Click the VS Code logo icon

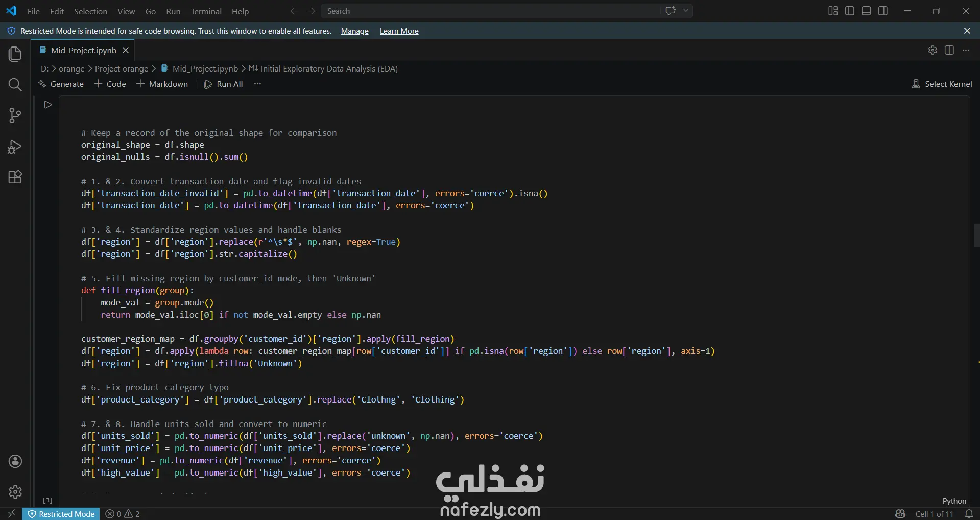(11, 11)
